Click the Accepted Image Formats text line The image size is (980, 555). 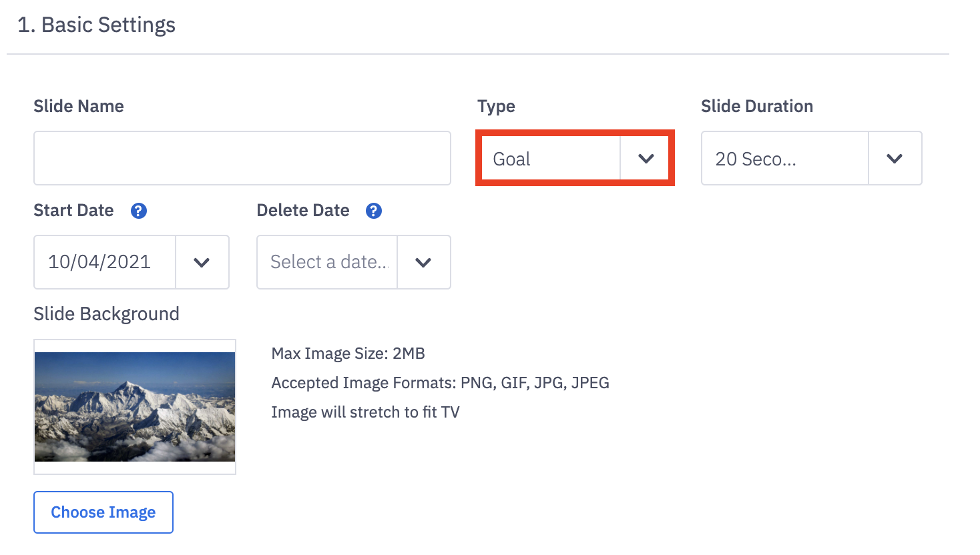pos(440,383)
